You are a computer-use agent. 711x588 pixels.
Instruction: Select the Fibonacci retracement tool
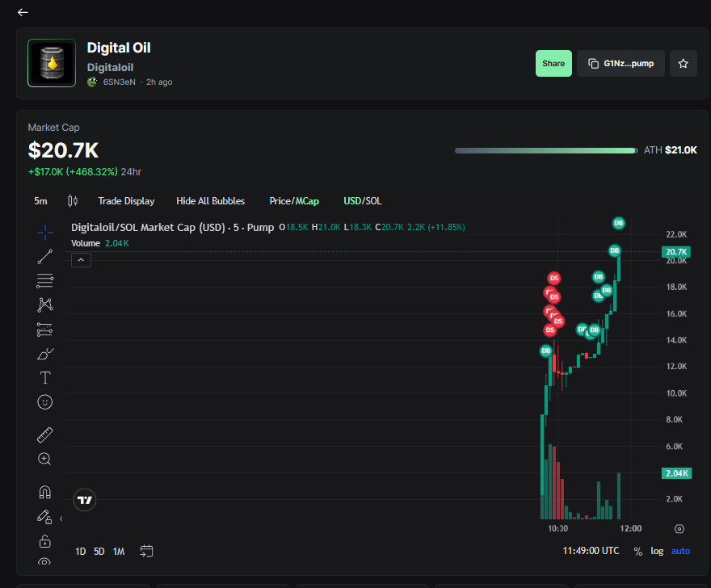[x=45, y=280]
